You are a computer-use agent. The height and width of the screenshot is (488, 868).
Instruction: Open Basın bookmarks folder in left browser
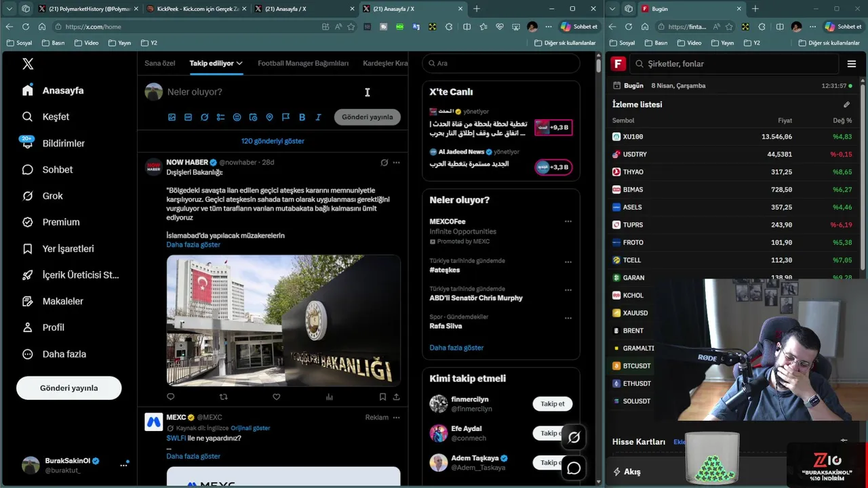click(53, 43)
